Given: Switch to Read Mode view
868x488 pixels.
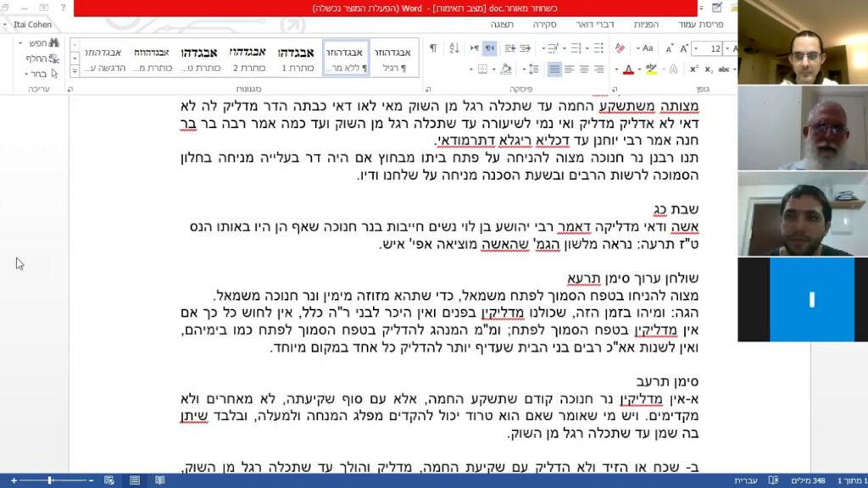Looking at the screenshot, I should [160, 480].
